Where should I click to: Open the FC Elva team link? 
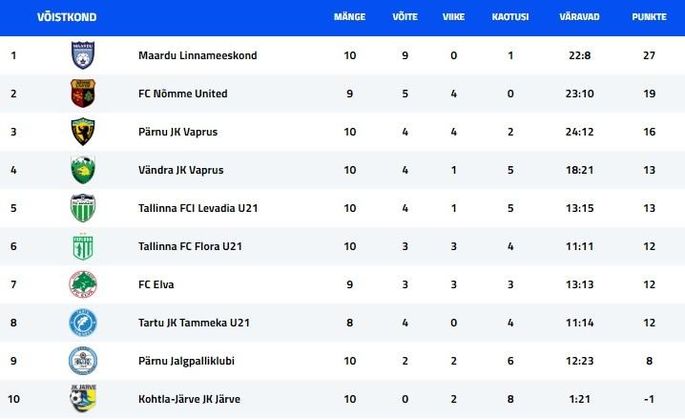[x=156, y=284]
